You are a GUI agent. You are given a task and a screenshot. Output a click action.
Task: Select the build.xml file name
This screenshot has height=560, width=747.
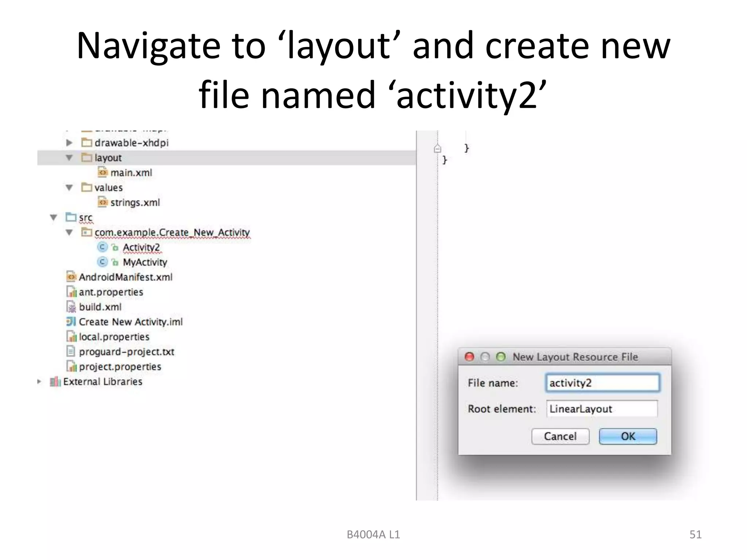(100, 307)
